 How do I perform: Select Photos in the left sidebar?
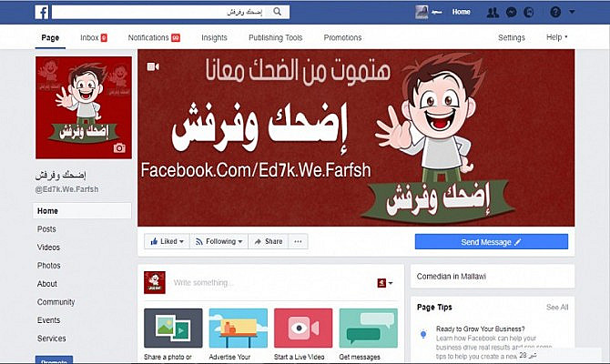pyautogui.click(x=49, y=266)
